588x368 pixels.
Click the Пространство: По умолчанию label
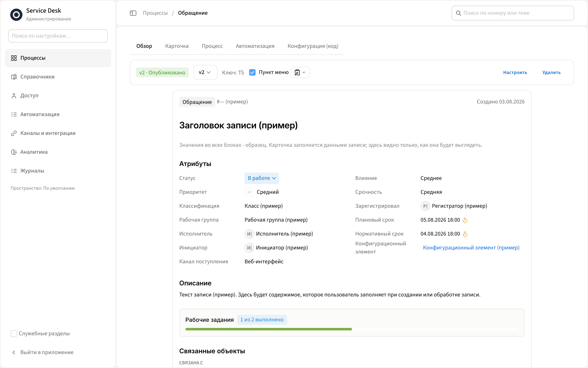[42, 188]
